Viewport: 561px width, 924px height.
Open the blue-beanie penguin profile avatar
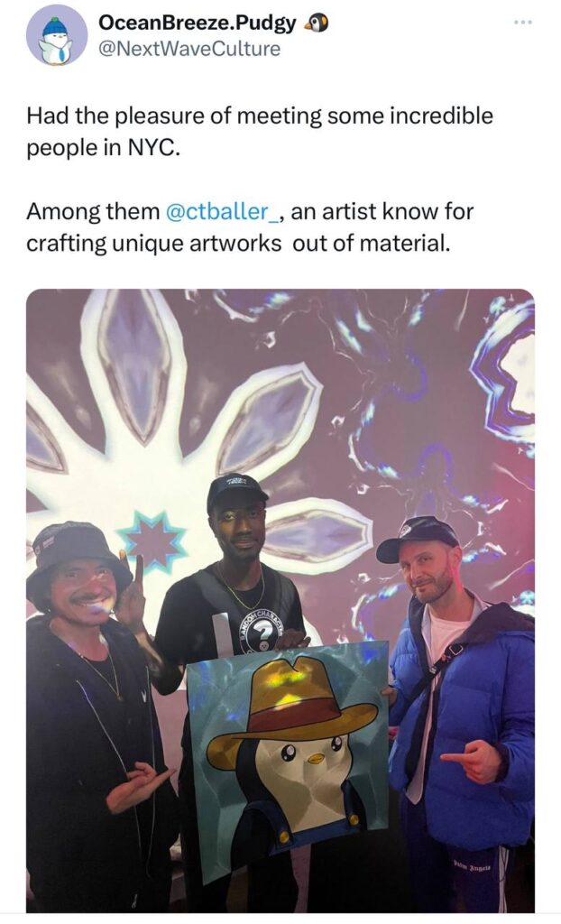coord(57,35)
